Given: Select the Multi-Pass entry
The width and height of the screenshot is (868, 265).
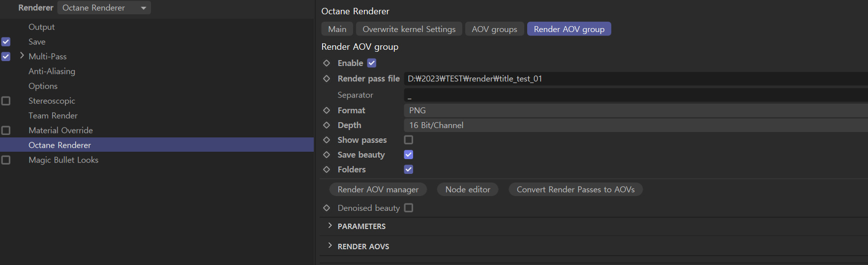Looking at the screenshot, I should click(x=47, y=57).
